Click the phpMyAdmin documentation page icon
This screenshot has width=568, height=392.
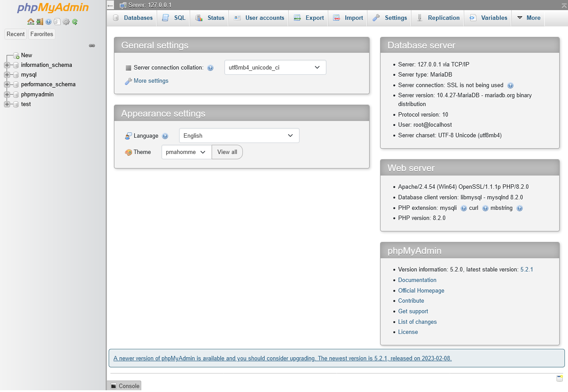pyautogui.click(x=57, y=22)
